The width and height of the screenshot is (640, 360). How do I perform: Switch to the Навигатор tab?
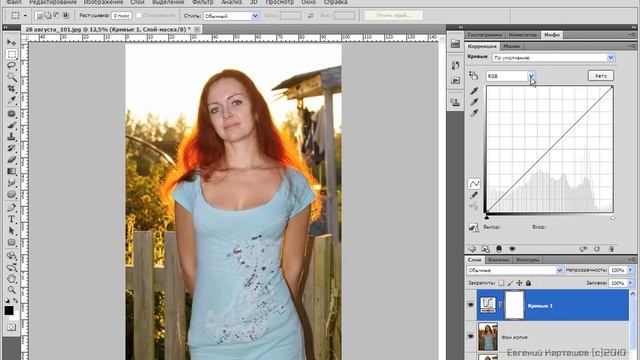[x=523, y=35]
